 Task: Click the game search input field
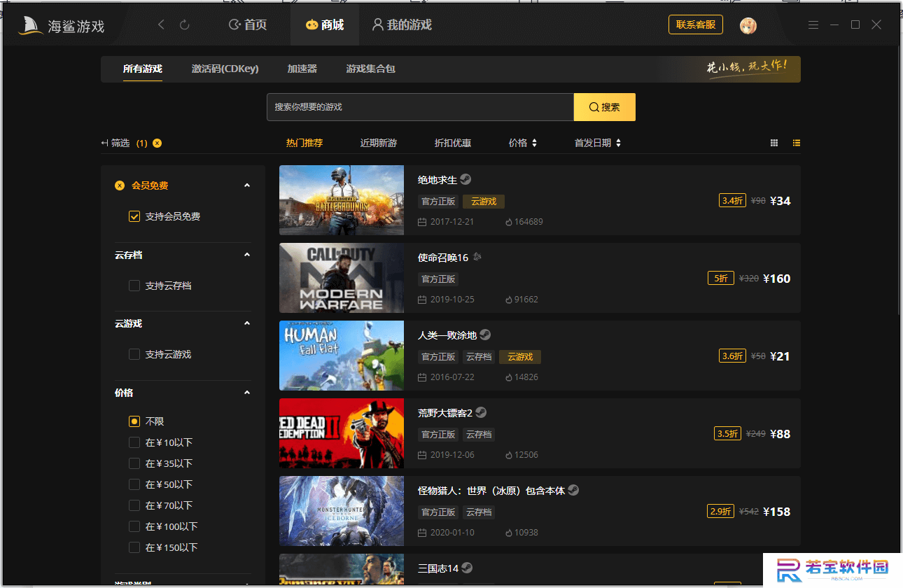(x=420, y=107)
